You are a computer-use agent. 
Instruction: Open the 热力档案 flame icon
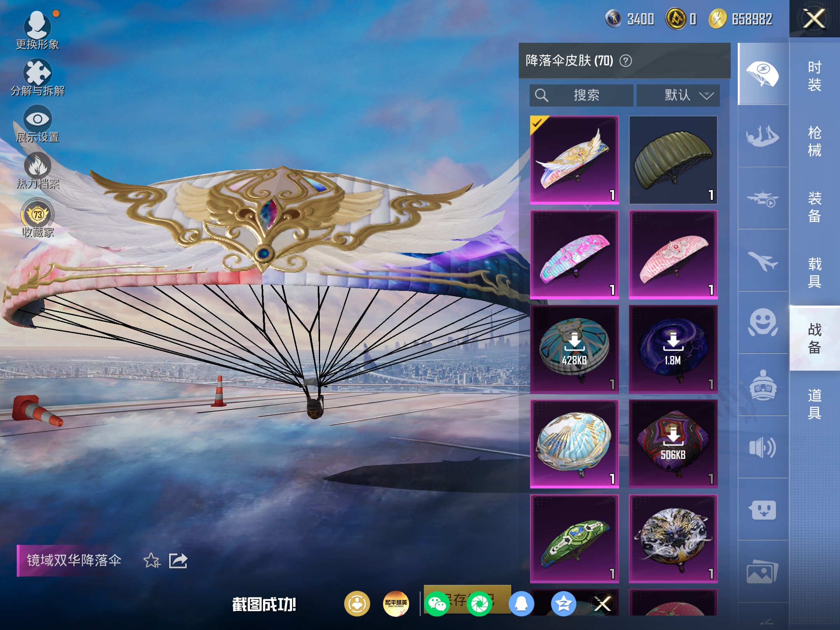coord(38,166)
